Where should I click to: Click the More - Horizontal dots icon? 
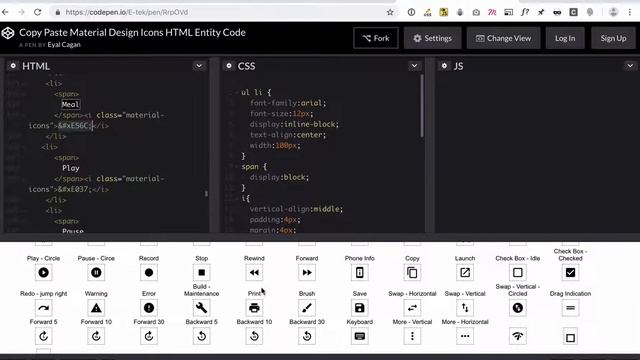(465, 336)
